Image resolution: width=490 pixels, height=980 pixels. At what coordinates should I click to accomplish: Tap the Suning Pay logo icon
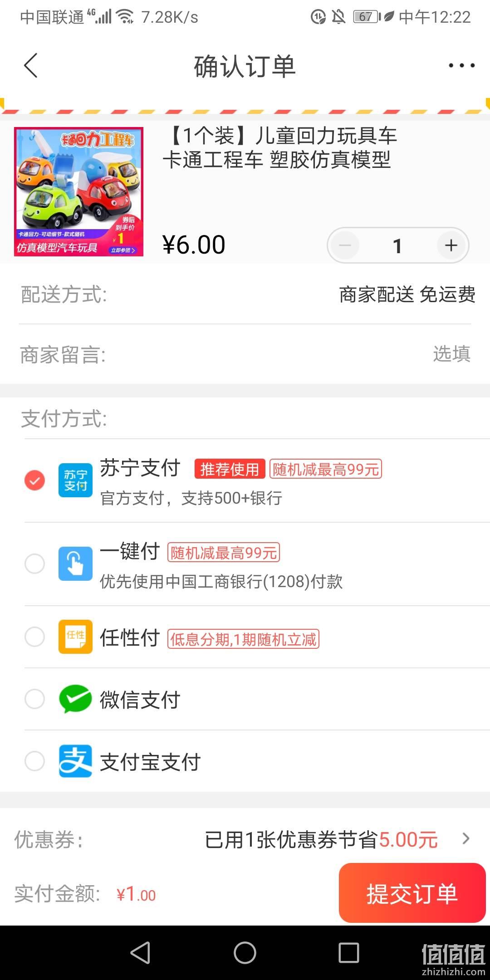[x=75, y=480]
